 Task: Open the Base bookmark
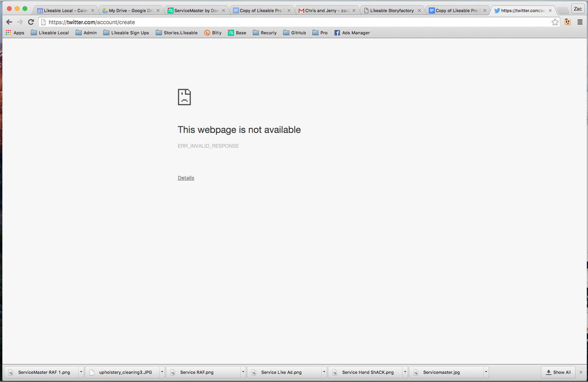click(237, 33)
